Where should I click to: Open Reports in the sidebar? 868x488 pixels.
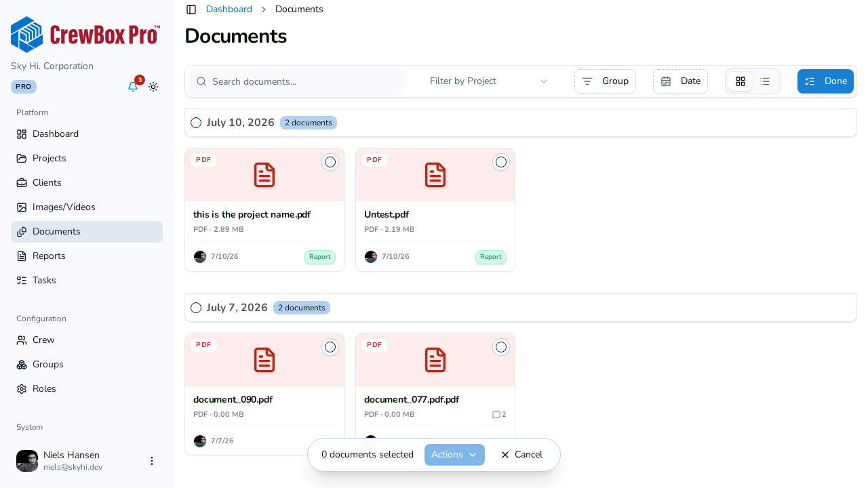(x=87, y=256)
